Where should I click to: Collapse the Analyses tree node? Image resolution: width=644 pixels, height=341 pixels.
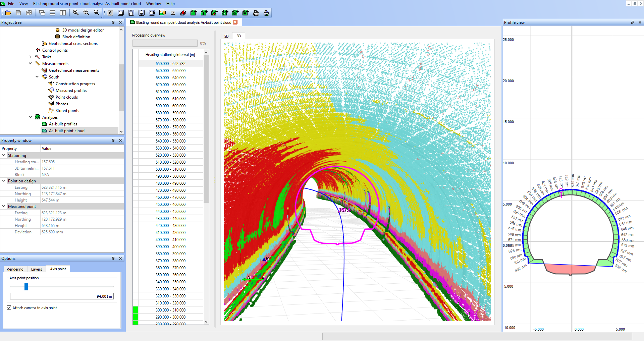[31, 117]
